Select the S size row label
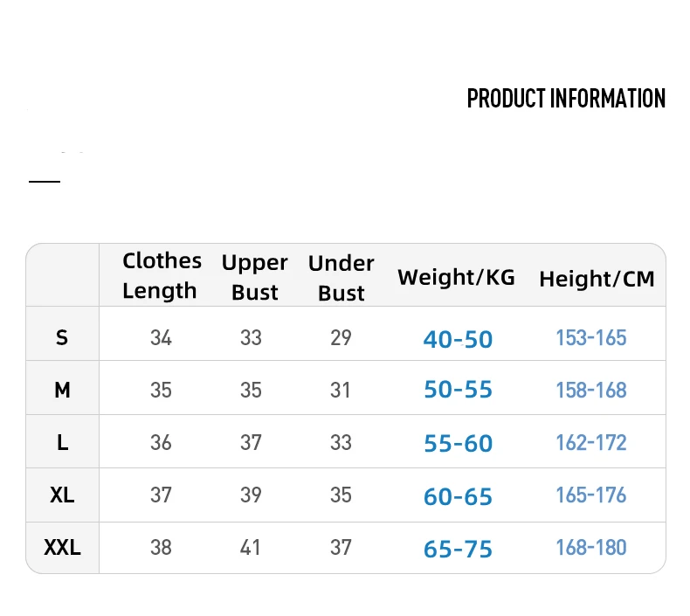The height and width of the screenshot is (616, 690). 62,337
